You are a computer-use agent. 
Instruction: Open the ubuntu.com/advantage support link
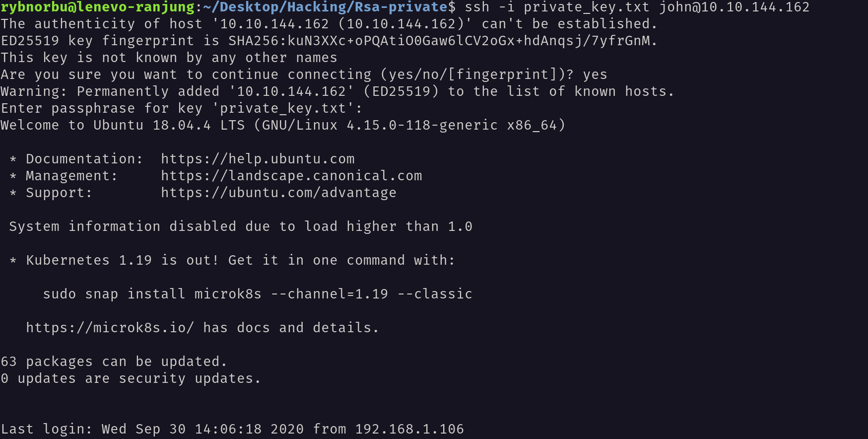(x=278, y=193)
